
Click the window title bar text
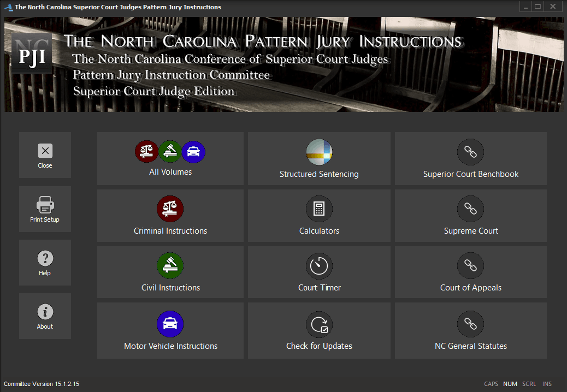coord(118,7)
